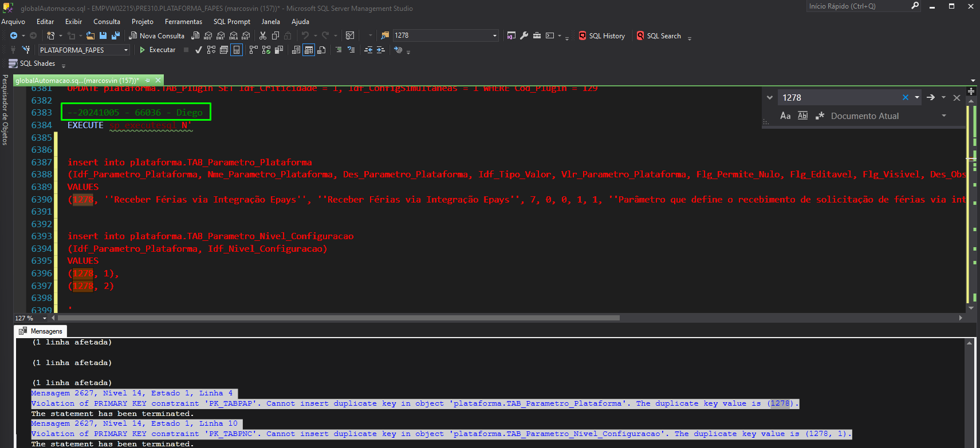
Task: Save the current file with the floppy icon
Action: (103, 35)
